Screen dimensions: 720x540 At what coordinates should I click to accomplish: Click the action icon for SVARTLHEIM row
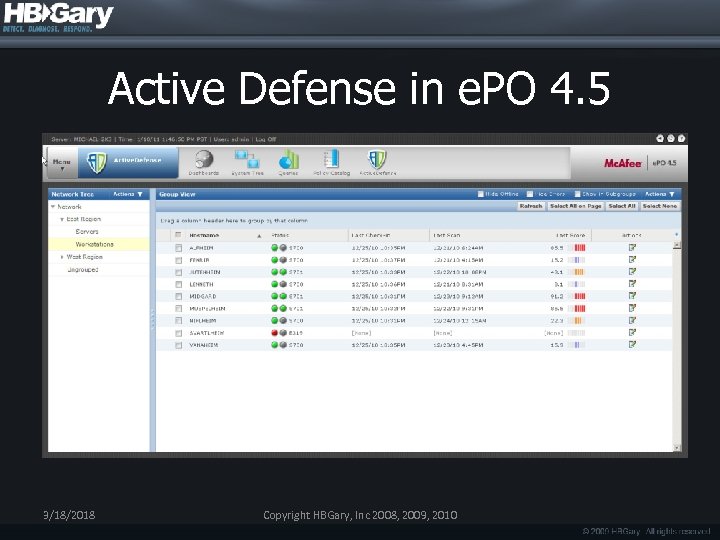(x=632, y=332)
